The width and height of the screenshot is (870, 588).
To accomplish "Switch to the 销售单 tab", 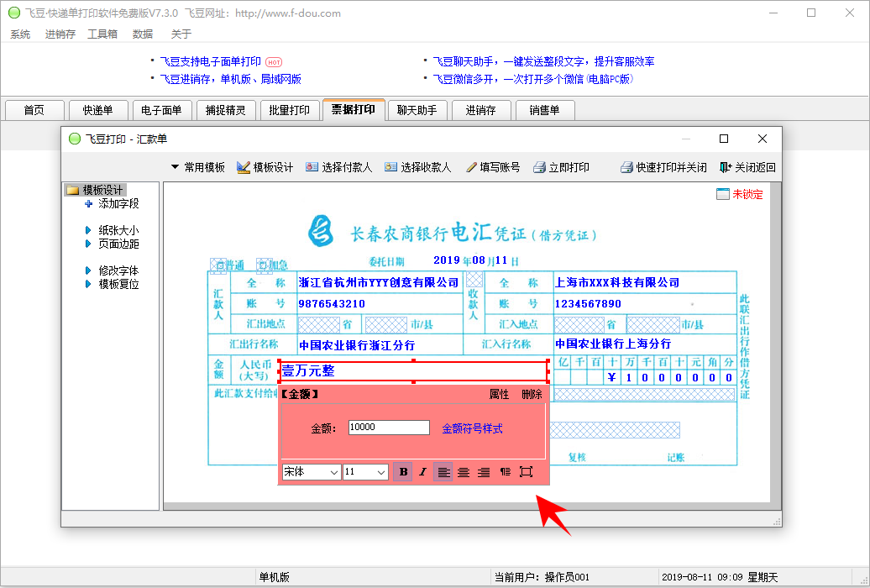I will click(x=545, y=110).
